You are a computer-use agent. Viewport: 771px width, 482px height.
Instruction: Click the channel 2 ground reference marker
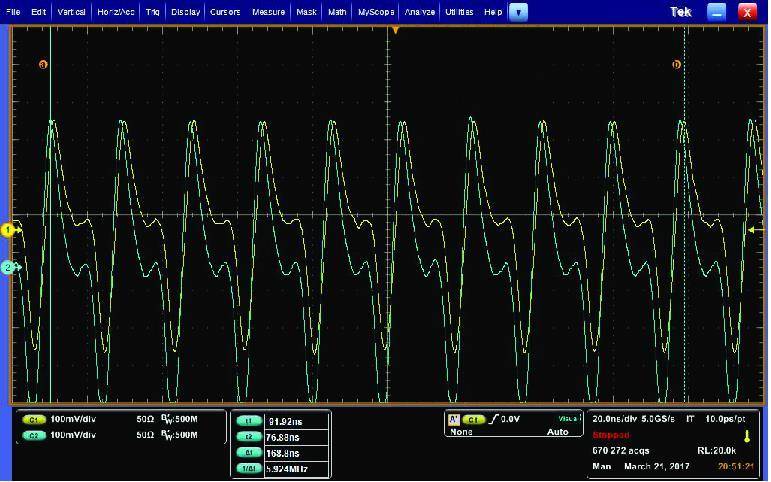[x=8, y=267]
